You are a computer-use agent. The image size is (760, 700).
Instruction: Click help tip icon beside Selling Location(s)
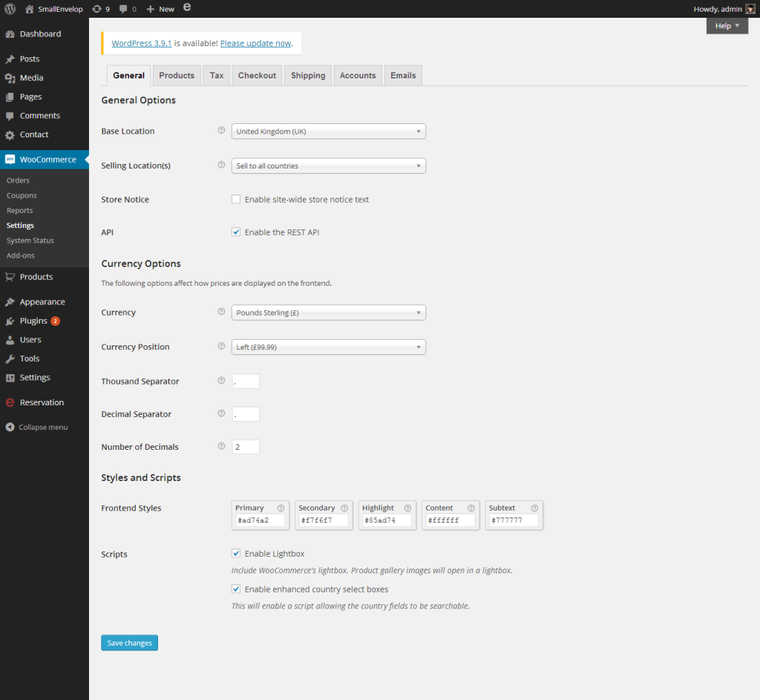point(221,165)
